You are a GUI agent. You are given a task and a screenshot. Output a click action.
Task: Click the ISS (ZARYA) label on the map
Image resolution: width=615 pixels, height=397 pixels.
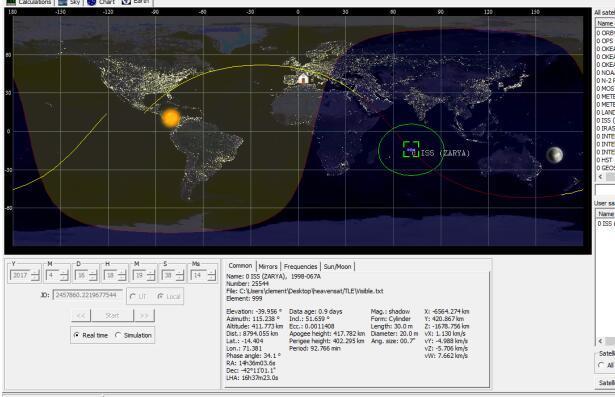tap(446, 153)
